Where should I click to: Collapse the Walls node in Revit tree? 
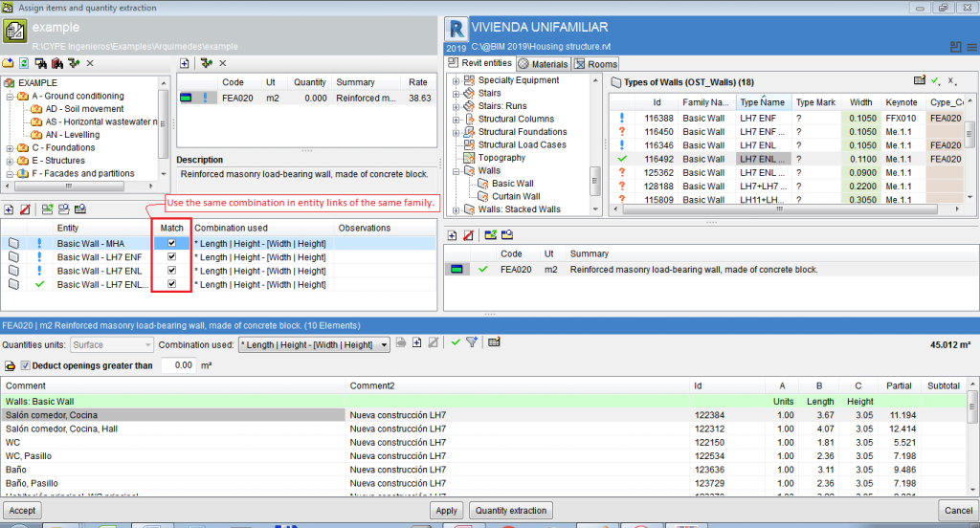[x=456, y=171]
